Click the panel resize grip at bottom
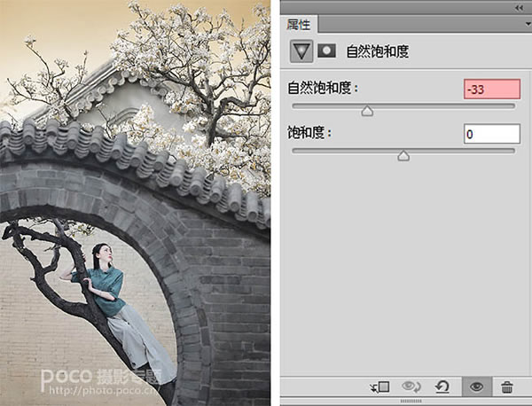 click(411, 402)
